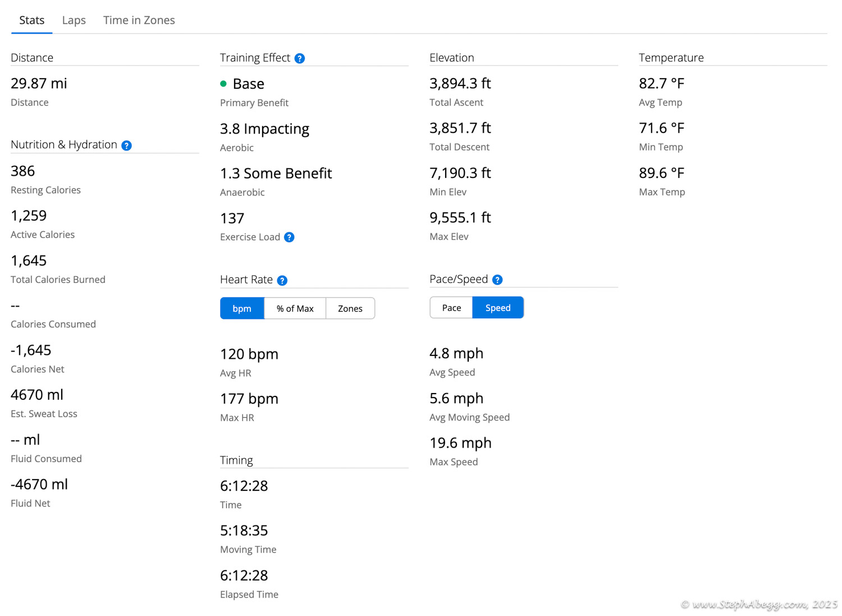This screenshot has width=842, height=616.
Task: Click the 5:18:35 moving time value
Action: coord(244,531)
